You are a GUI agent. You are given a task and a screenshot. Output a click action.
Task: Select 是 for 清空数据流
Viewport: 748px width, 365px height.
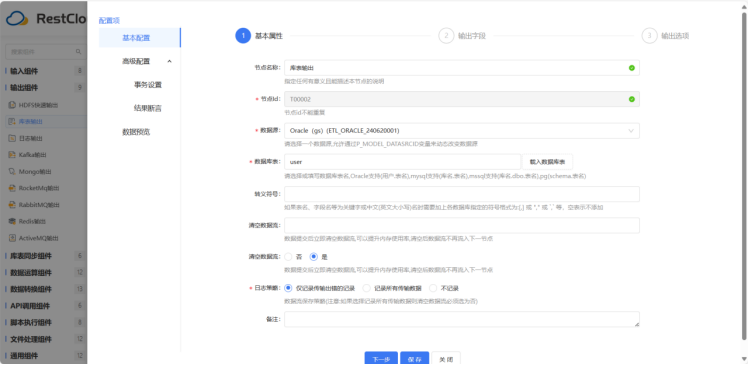[x=313, y=257]
